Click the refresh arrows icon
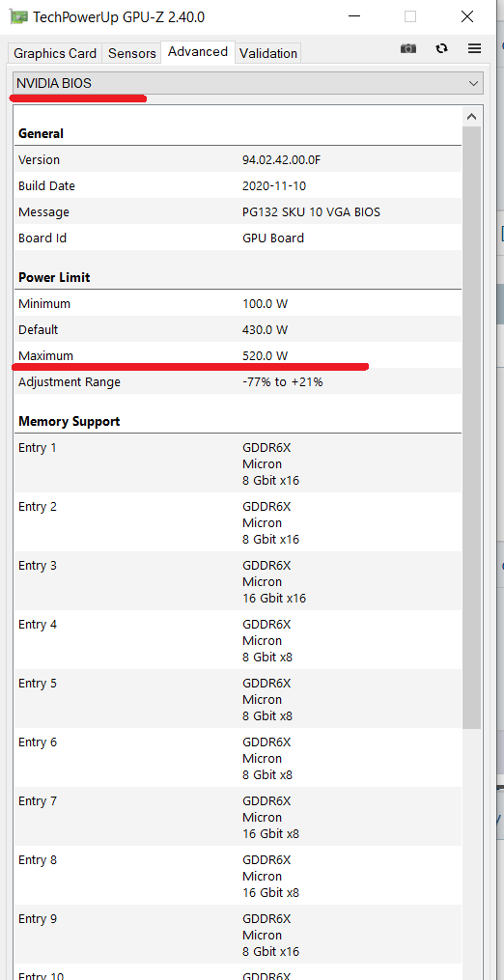Image resolution: width=504 pixels, height=980 pixels. (x=442, y=48)
